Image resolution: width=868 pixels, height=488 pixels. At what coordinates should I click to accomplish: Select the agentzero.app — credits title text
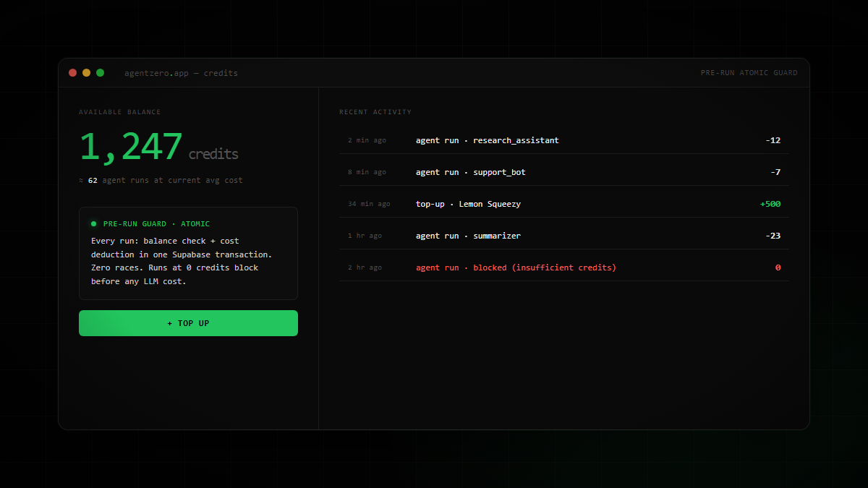point(181,73)
